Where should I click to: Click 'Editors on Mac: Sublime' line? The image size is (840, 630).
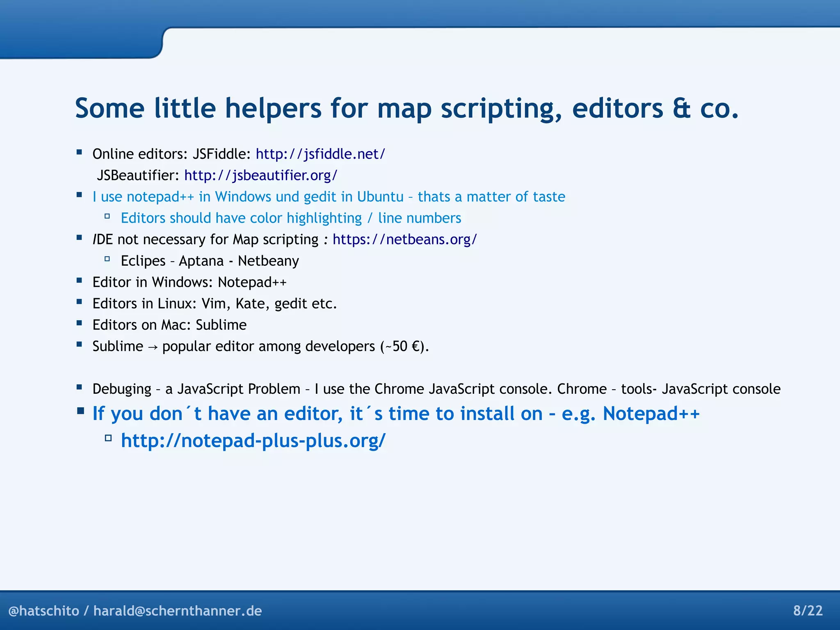(169, 325)
